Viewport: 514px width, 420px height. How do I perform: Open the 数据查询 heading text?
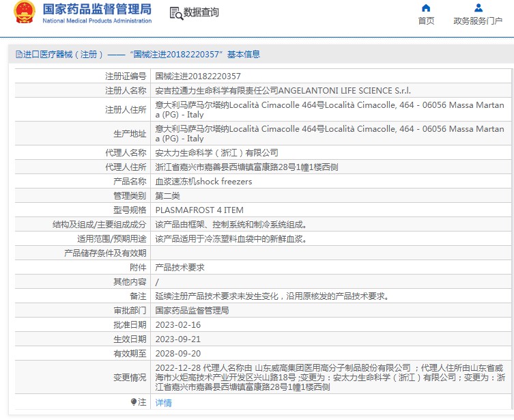(x=201, y=13)
